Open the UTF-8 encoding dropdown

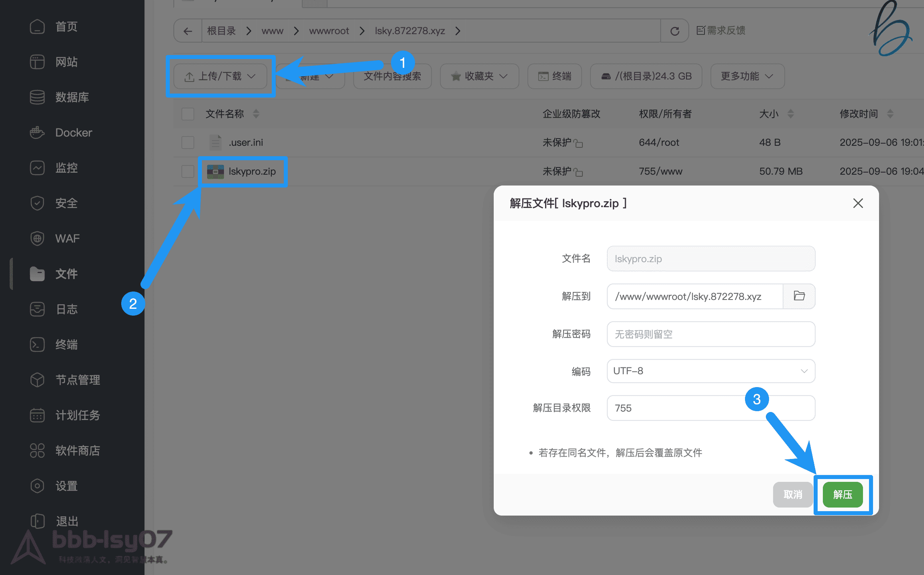pos(710,371)
